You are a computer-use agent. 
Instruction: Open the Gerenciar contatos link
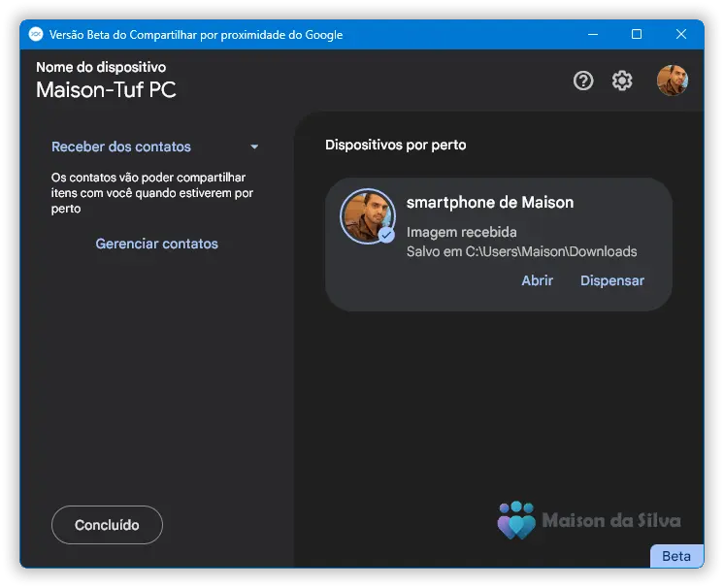pos(156,244)
